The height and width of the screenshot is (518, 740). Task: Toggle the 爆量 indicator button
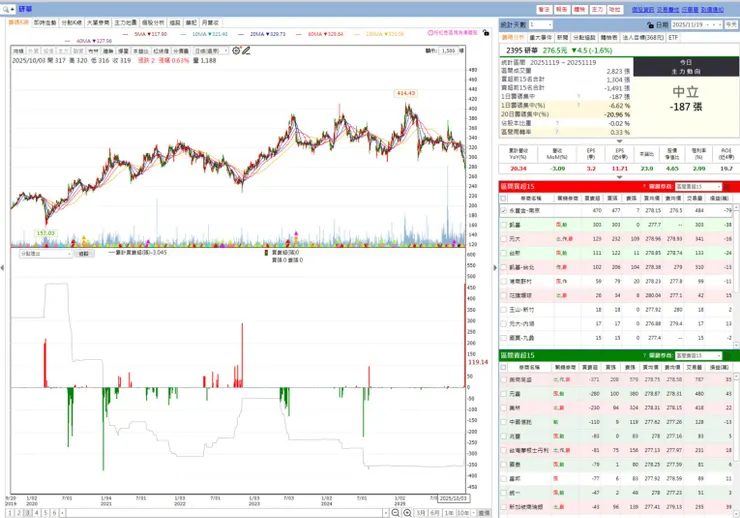(123, 51)
